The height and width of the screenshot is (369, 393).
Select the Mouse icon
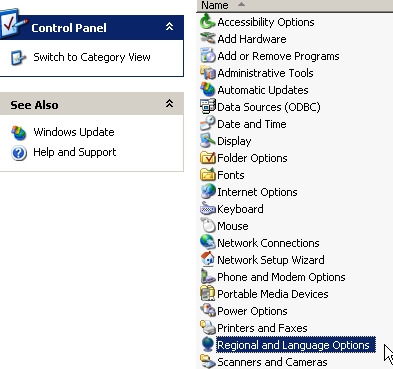pyautogui.click(x=208, y=226)
